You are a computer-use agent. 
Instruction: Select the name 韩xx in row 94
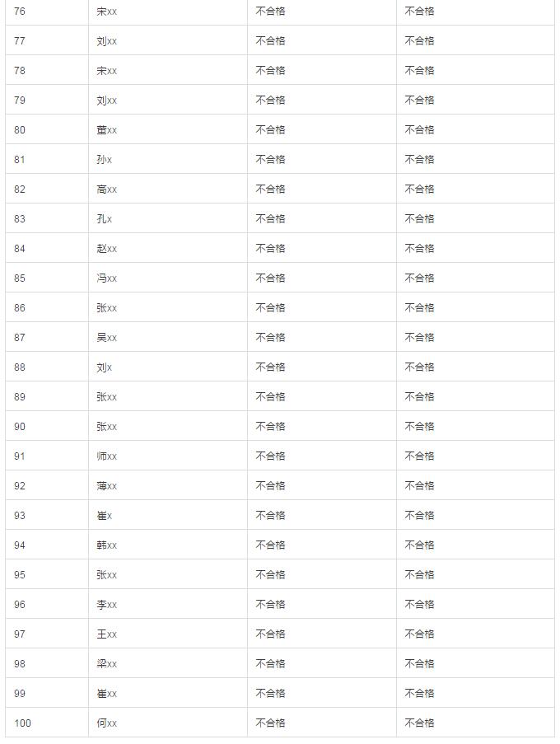107,545
